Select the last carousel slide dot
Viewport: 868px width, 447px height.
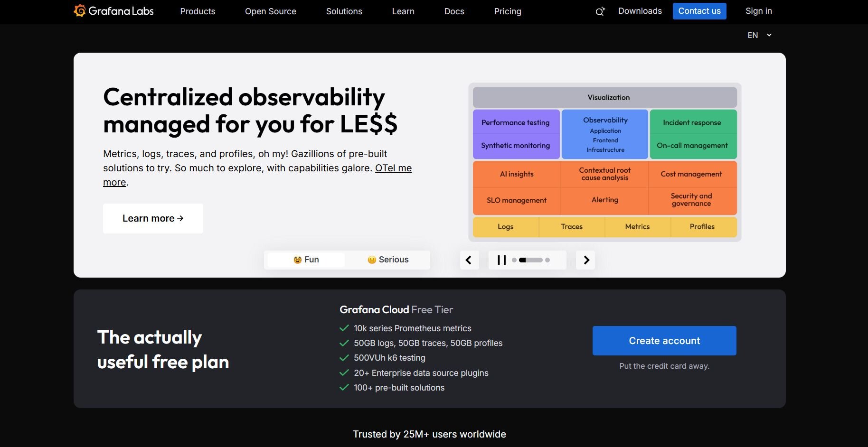[547, 260]
